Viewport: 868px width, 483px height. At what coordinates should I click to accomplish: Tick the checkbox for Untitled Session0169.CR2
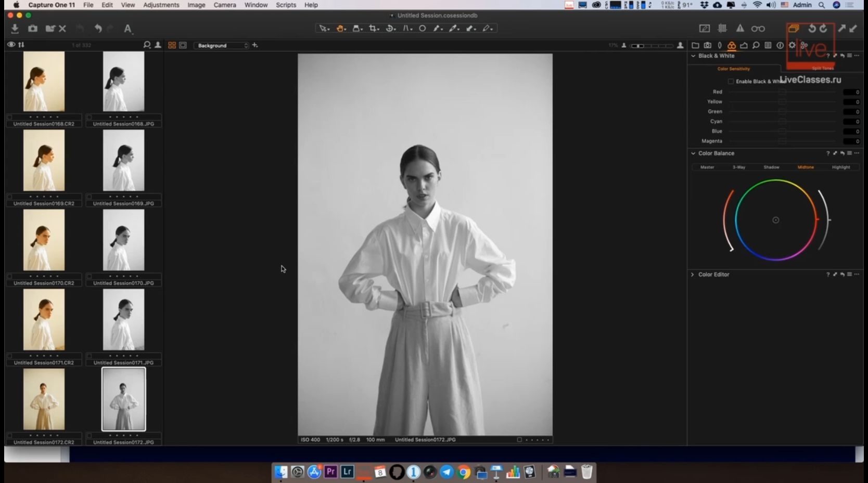click(x=9, y=197)
